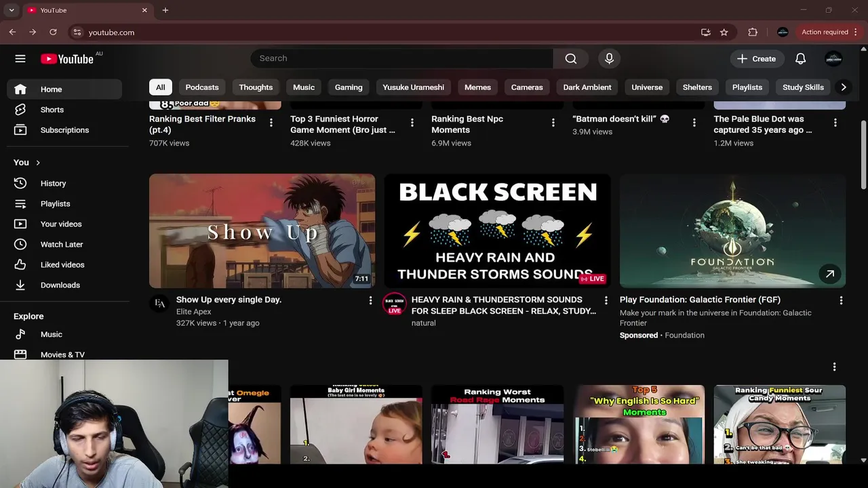Open Watch Later list
The height and width of the screenshot is (488, 868).
click(64, 244)
